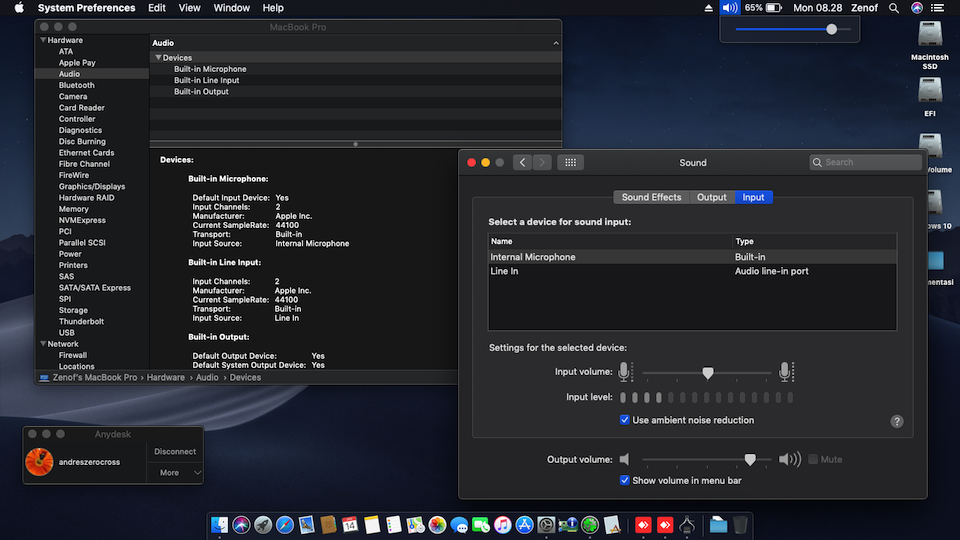960x540 pixels.
Task: Collapse the Hardware tree section
Action: (x=43, y=40)
